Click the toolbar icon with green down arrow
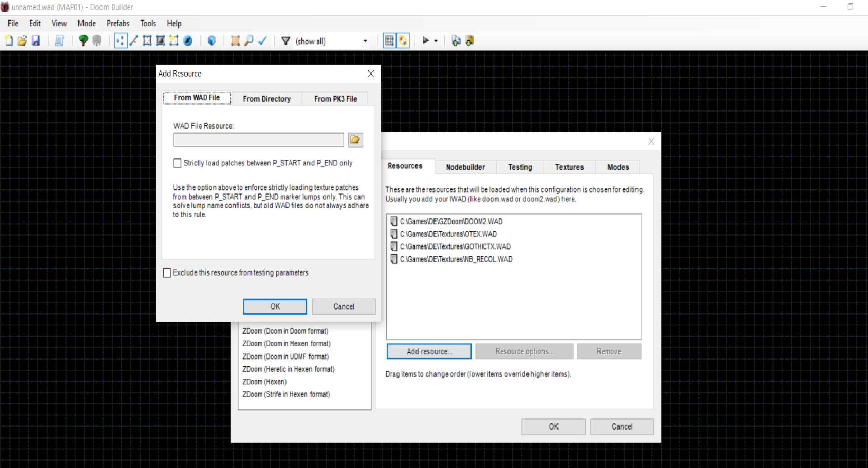 [x=470, y=41]
